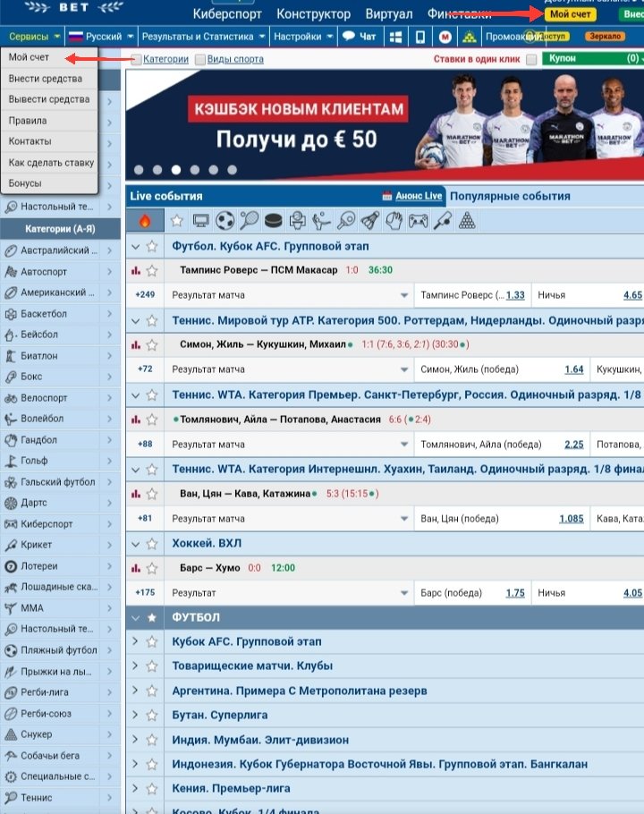Star the Бутан. Суперлига league
Viewport: 644px width, 814px height.
point(151,716)
